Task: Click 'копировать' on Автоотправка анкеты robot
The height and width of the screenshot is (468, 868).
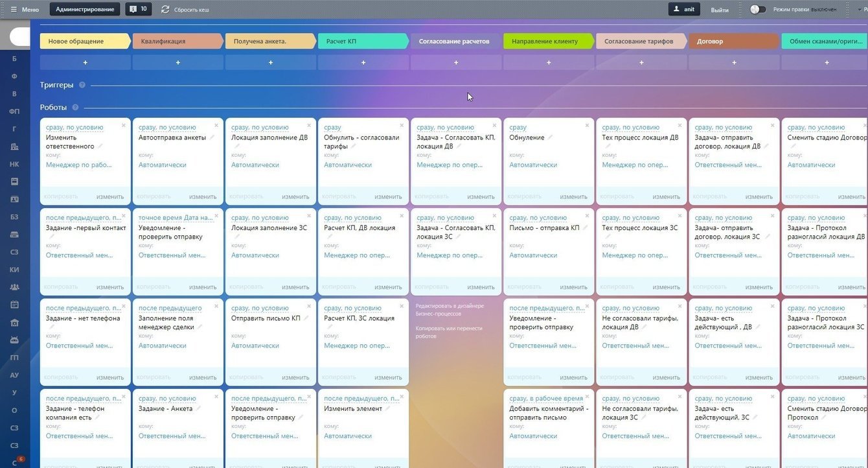Action: (x=154, y=196)
